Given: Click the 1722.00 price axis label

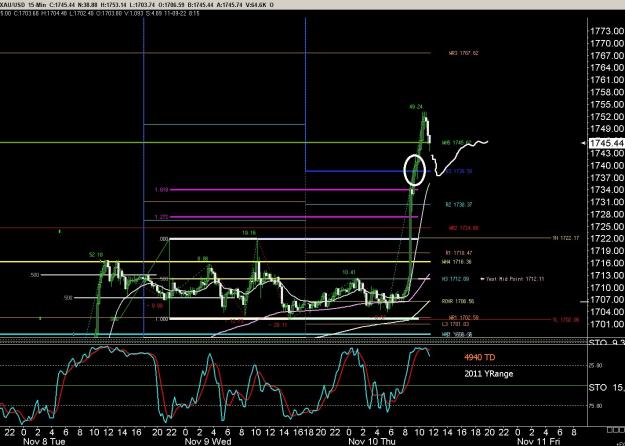Looking at the screenshot, I should (607, 238).
